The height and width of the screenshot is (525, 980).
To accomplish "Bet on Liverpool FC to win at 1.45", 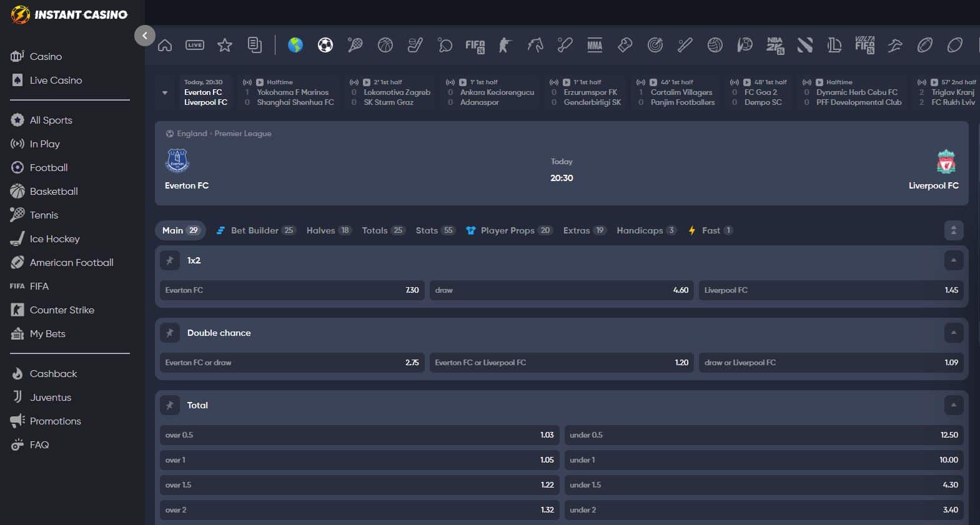I will click(831, 290).
